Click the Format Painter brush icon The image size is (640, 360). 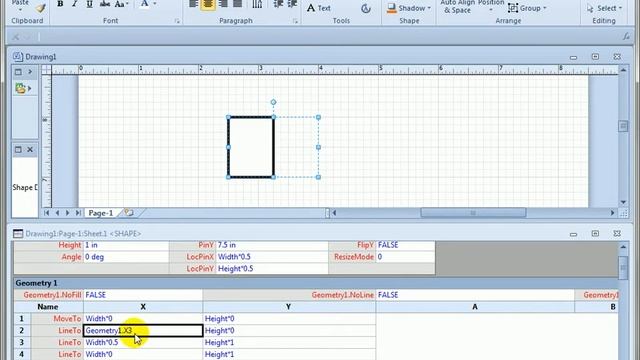coord(40,7)
